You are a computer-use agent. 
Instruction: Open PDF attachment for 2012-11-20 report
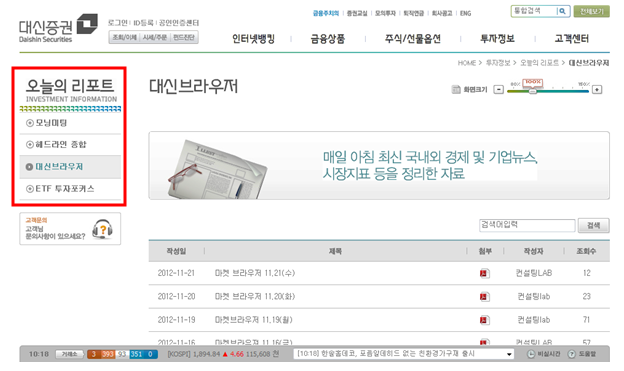point(484,297)
